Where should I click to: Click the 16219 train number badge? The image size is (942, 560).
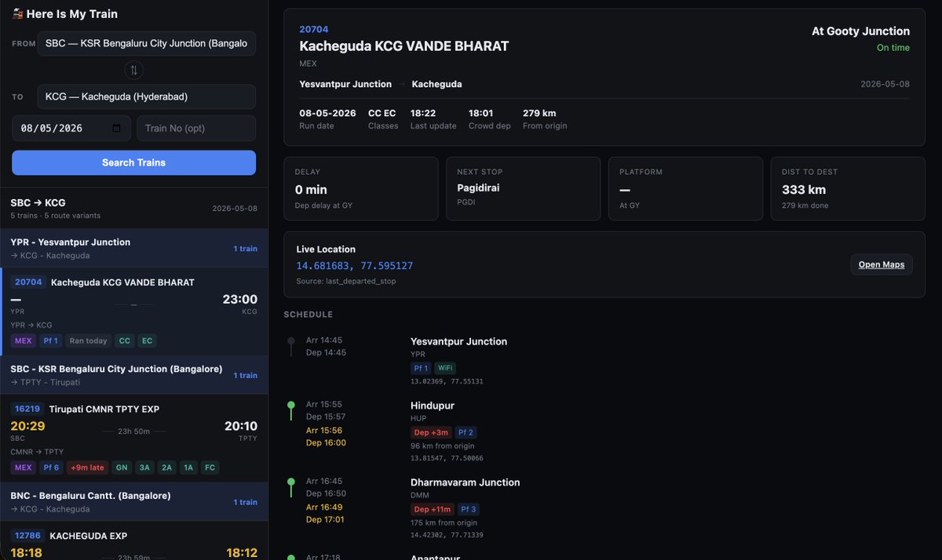pyautogui.click(x=27, y=409)
